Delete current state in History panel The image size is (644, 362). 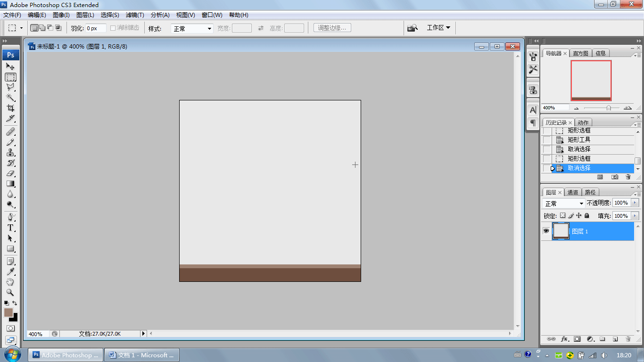tap(628, 177)
